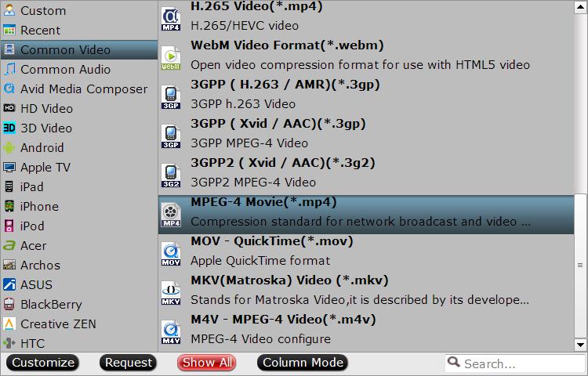Switch to Column Mode
The image size is (588, 376).
tap(303, 363)
